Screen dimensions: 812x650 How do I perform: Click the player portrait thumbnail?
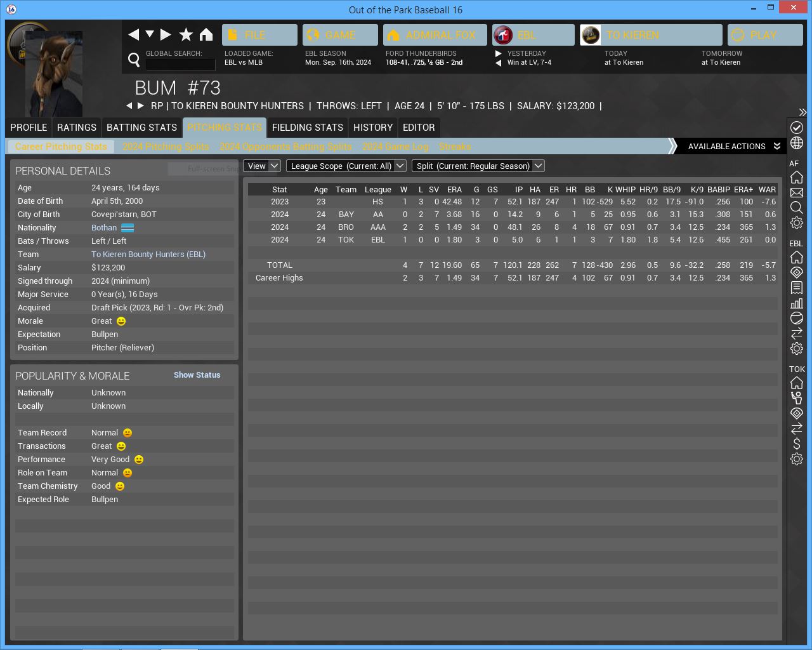click(54, 74)
